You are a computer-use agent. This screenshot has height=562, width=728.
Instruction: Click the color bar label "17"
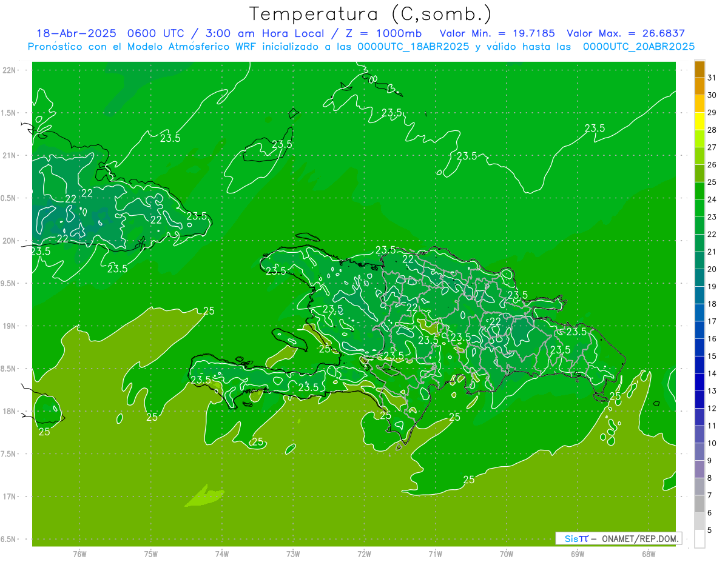point(712,321)
